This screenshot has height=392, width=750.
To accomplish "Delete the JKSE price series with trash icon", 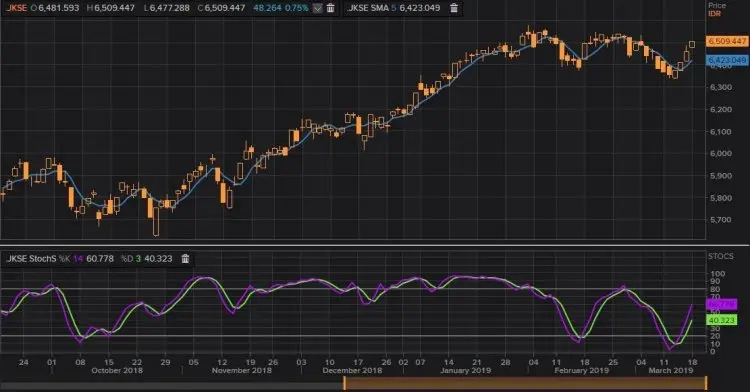I will tap(331, 8).
